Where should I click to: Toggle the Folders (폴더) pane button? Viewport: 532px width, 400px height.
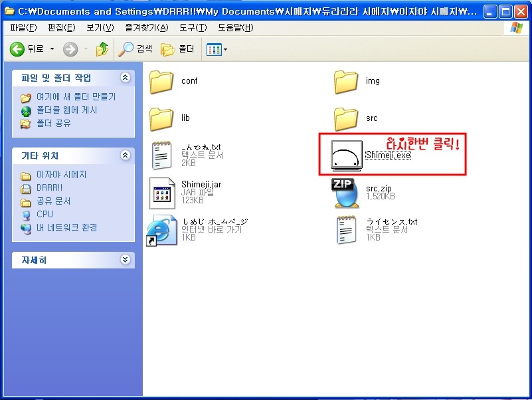pyautogui.click(x=177, y=49)
